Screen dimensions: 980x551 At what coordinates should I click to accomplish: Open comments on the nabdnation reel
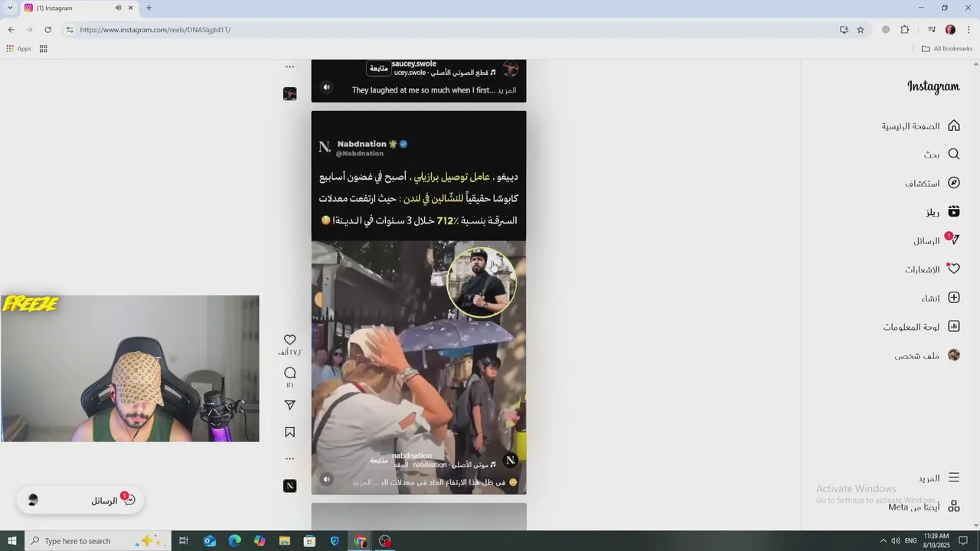pos(289,373)
